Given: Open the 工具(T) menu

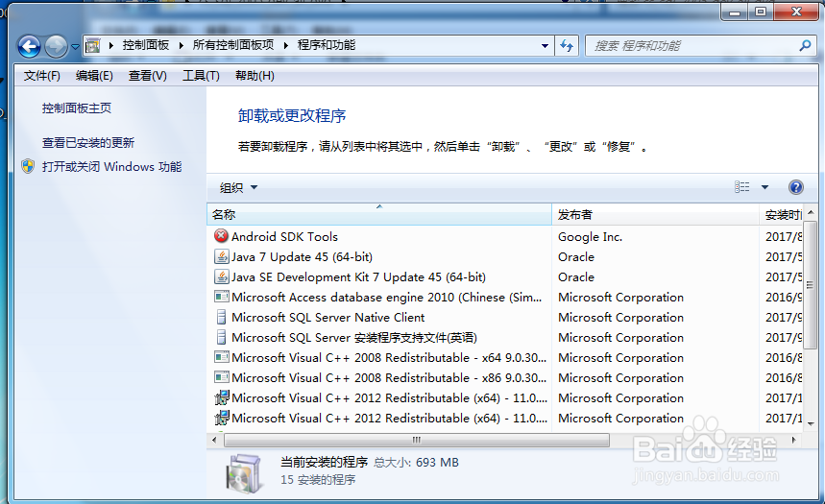Looking at the screenshot, I should [x=201, y=76].
